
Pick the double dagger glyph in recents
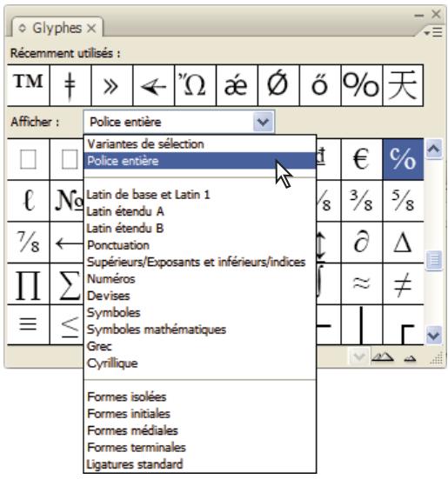[x=70, y=85]
